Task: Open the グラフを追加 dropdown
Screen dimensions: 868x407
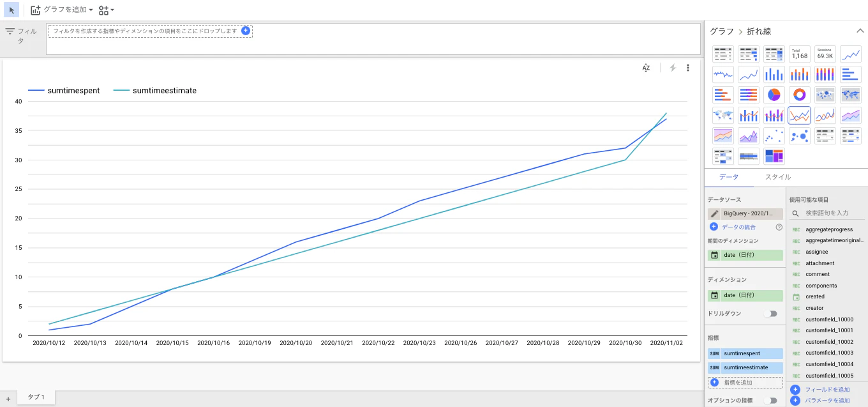Action: (62, 10)
